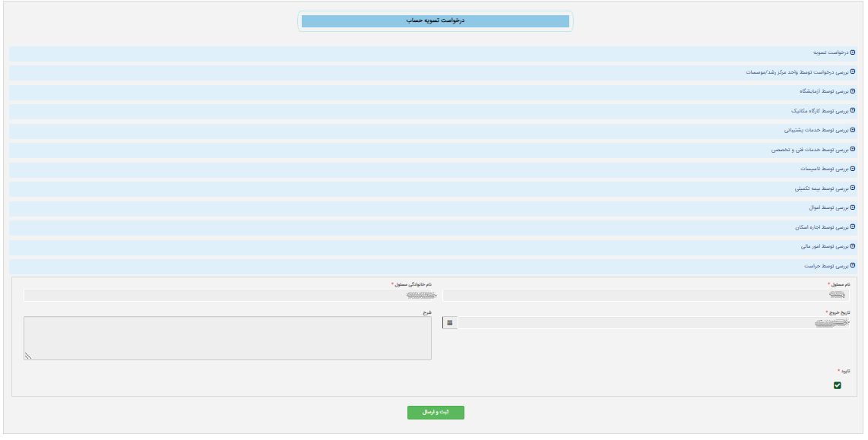Click the نام مسئول input field
Image resolution: width=868 pixels, height=440 pixels.
coord(646,295)
